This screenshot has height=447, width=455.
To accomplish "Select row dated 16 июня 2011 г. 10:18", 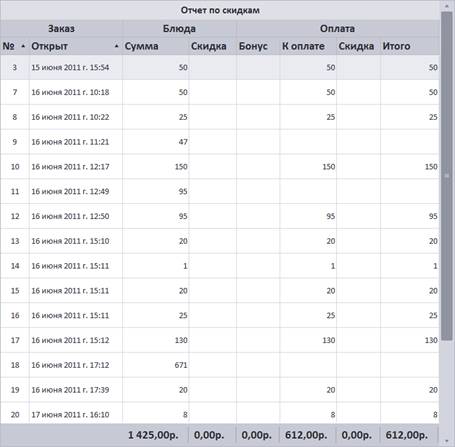I will click(x=220, y=92).
